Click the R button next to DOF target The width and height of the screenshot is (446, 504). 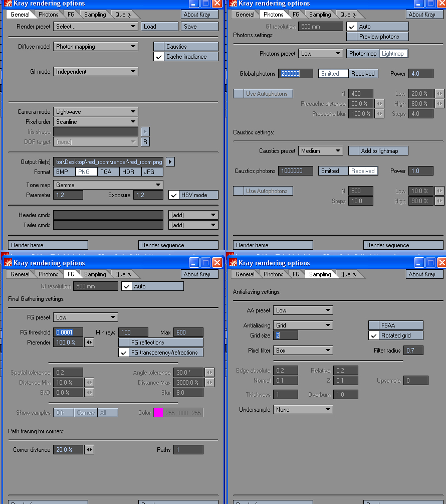[x=145, y=142]
